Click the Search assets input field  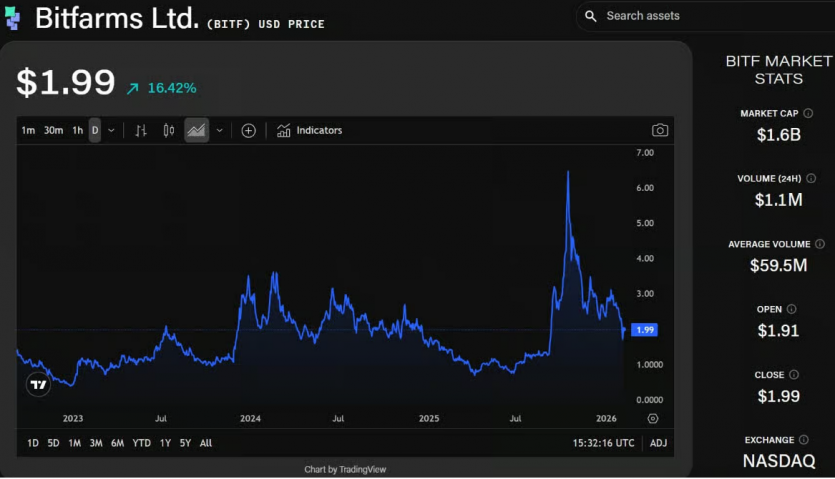point(700,16)
